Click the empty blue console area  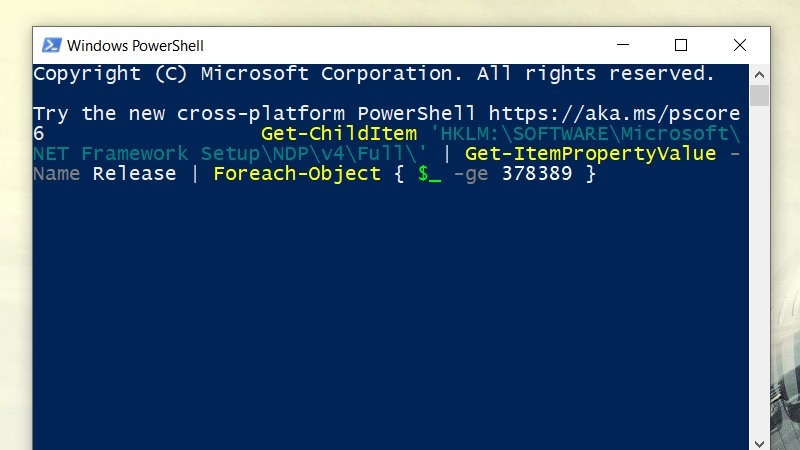390,320
